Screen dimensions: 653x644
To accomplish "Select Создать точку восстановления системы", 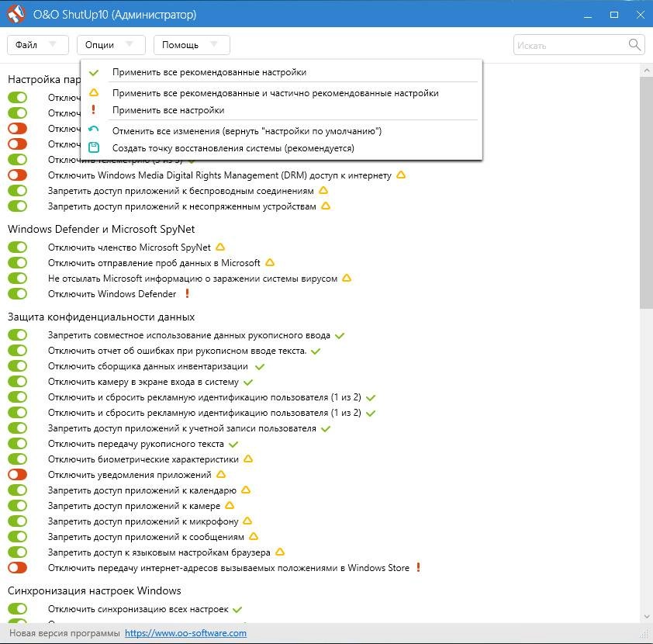I will coord(282,148).
